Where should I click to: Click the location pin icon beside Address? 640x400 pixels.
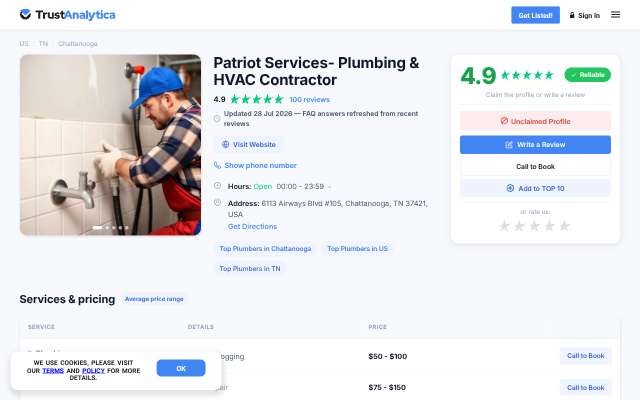(x=218, y=202)
